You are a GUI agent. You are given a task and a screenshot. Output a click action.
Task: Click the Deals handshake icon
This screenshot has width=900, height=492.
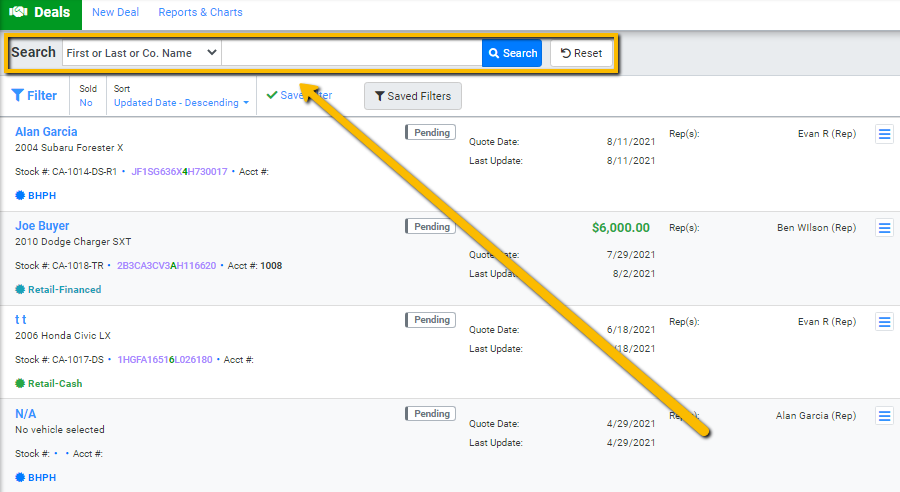pyautogui.click(x=18, y=13)
